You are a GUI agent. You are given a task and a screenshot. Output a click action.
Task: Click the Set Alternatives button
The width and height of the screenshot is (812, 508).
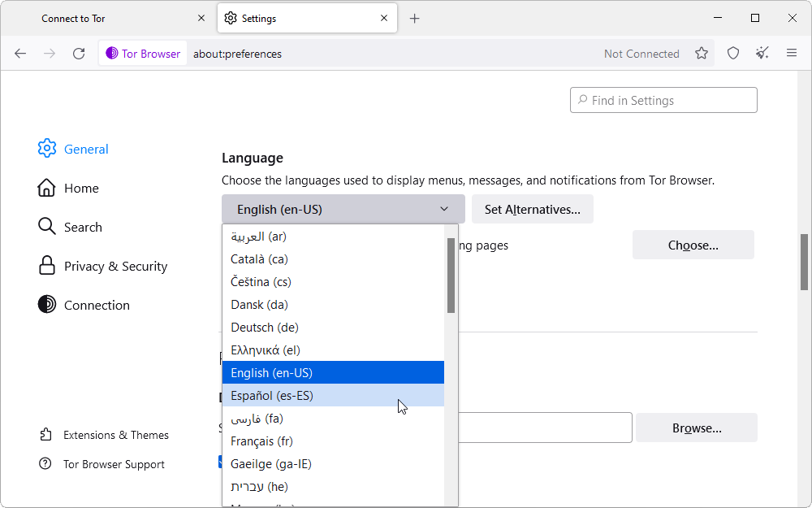532,210
